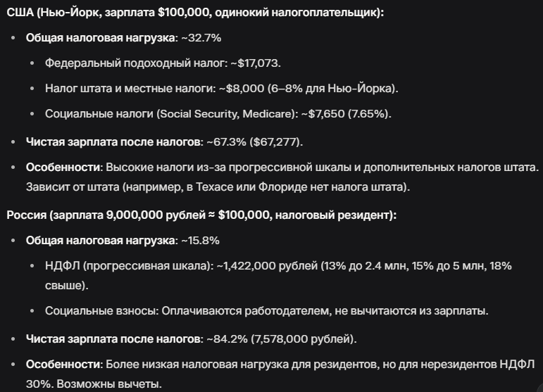Screen dimensions: 543x392
Task: Click Особенности: Высокие налоги line
Action: (x=282, y=167)
